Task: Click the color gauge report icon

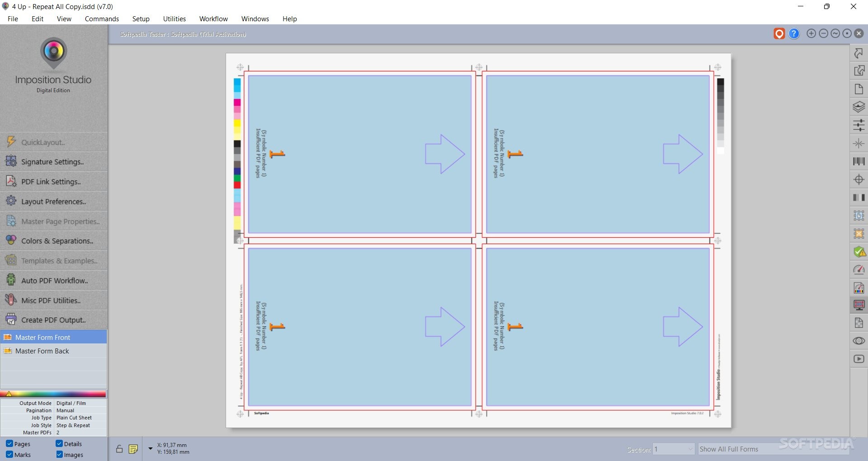Action: click(x=859, y=288)
